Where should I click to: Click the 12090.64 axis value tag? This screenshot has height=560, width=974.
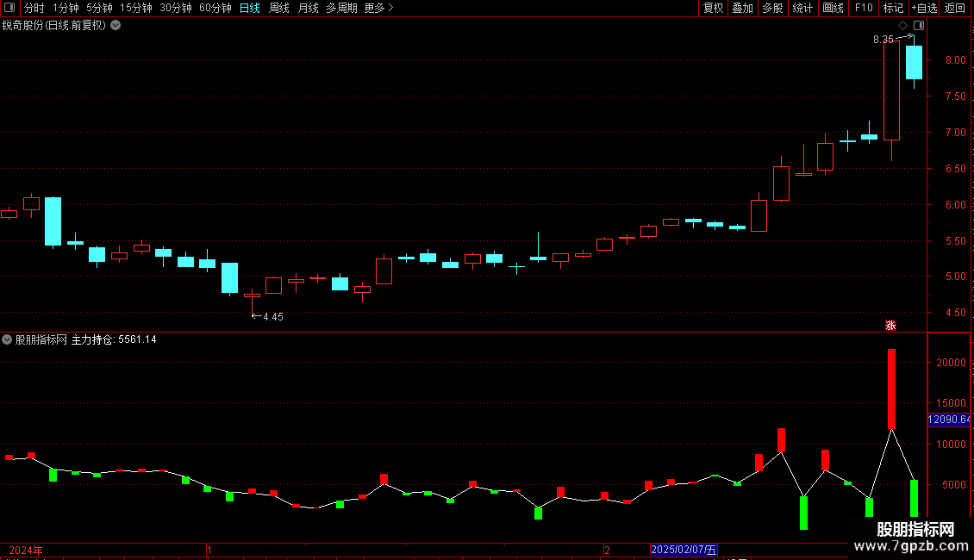point(948,420)
